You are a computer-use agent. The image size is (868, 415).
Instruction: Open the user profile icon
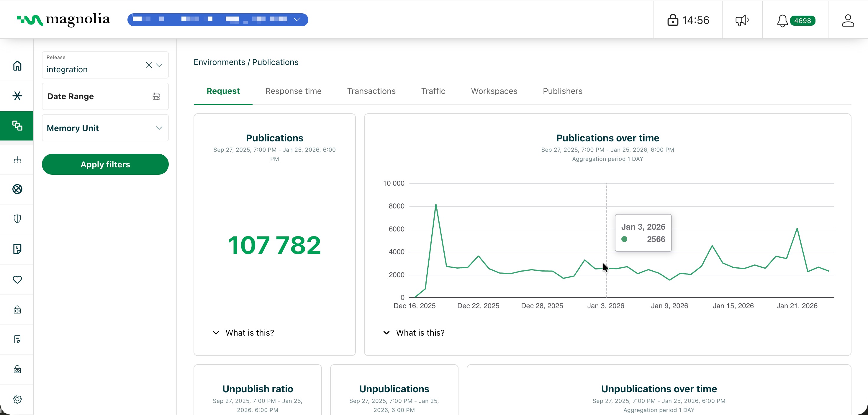(x=848, y=20)
